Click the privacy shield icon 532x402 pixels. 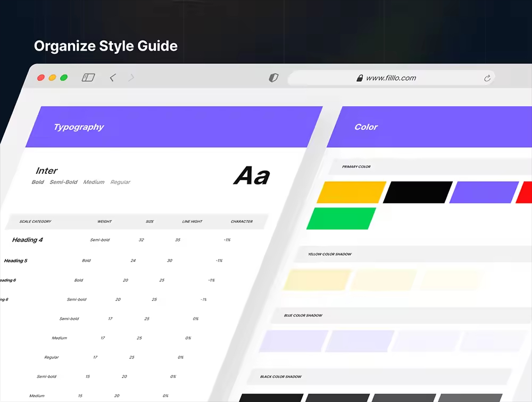pos(273,78)
